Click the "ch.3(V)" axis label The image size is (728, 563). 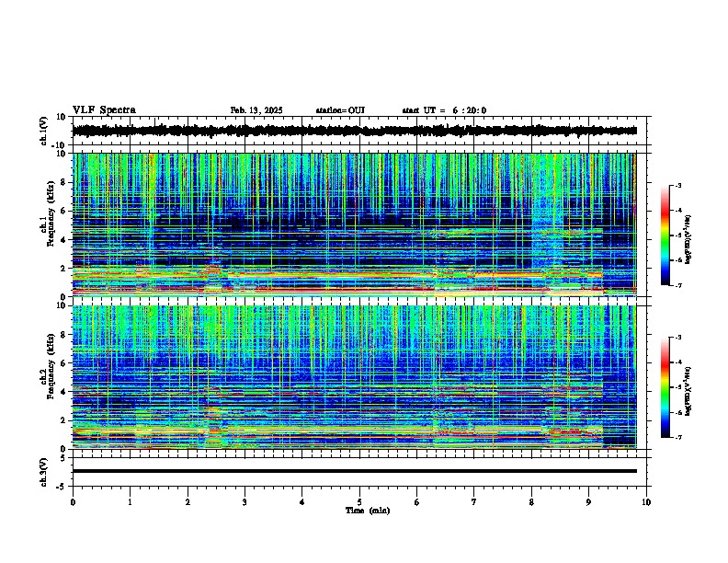[x=44, y=472]
